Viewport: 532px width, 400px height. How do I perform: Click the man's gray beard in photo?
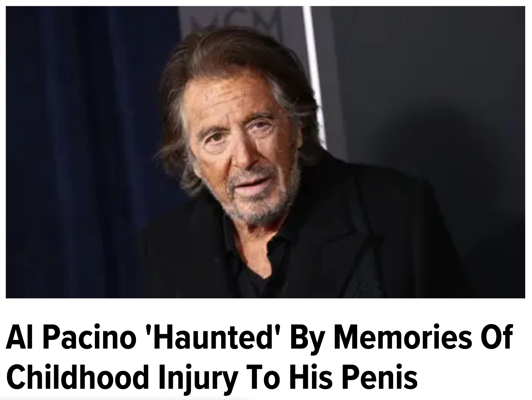point(254,201)
